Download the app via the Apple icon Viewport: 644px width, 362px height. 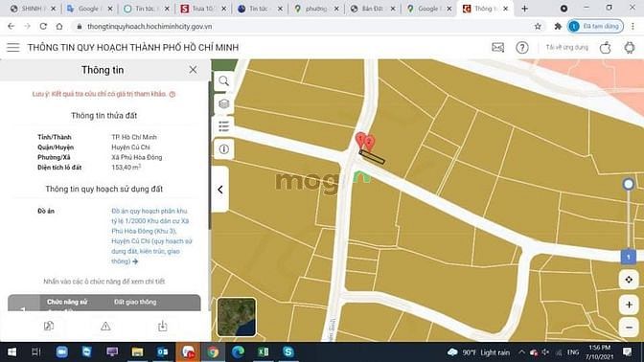click(605, 48)
